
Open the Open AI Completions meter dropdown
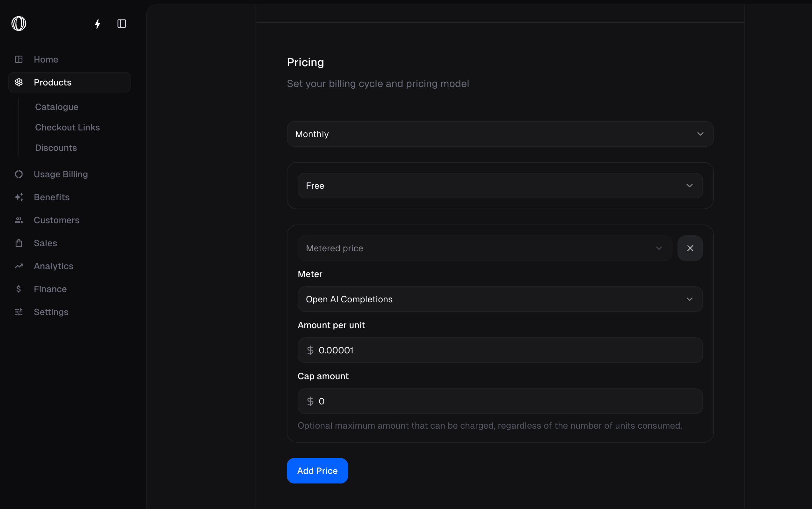[x=500, y=299]
